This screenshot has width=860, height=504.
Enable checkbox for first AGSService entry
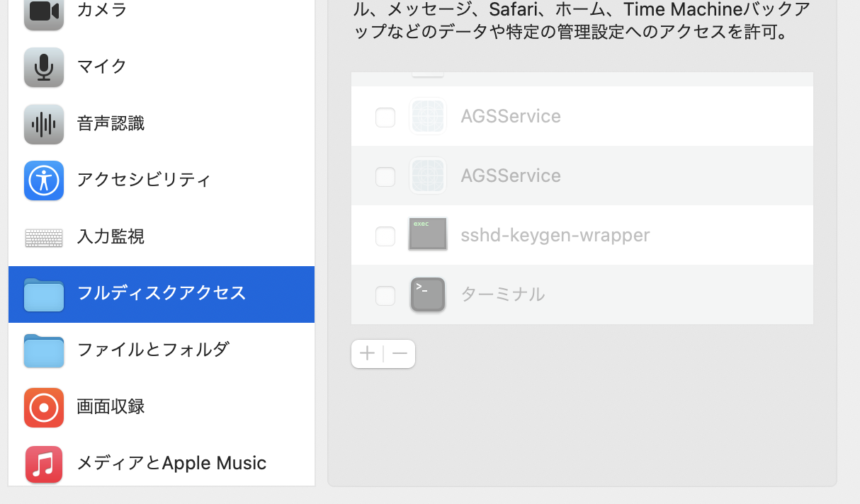tap(385, 117)
